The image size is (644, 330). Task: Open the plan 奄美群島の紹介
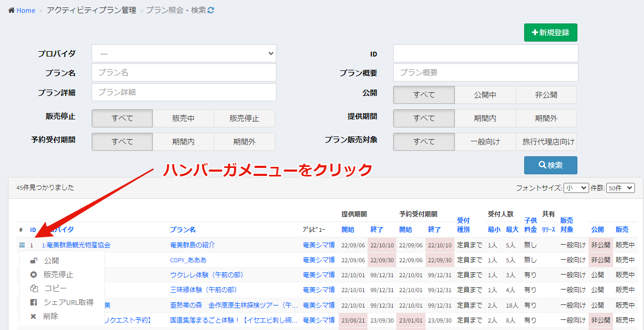pyautogui.click(x=192, y=245)
